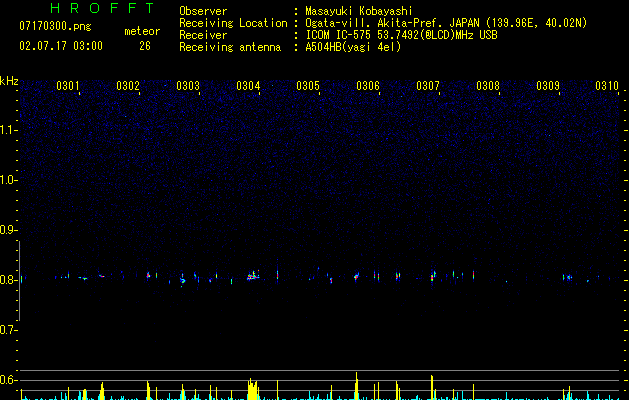
Task: Click the kHz axis unit label
Action: tap(9, 81)
